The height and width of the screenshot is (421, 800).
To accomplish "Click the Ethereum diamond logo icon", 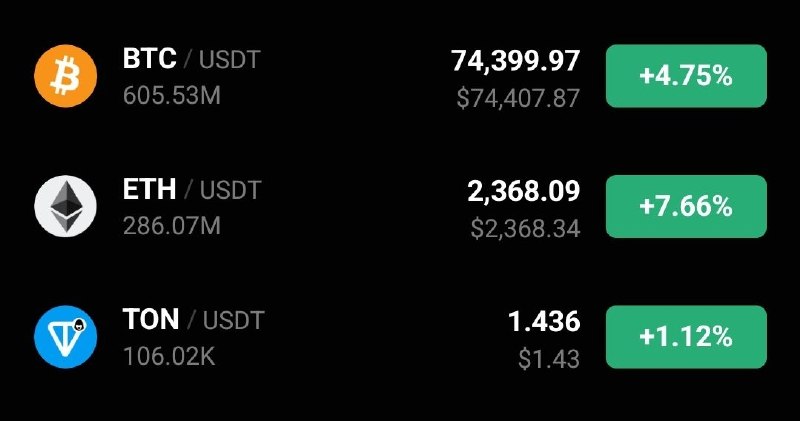I will (66, 206).
